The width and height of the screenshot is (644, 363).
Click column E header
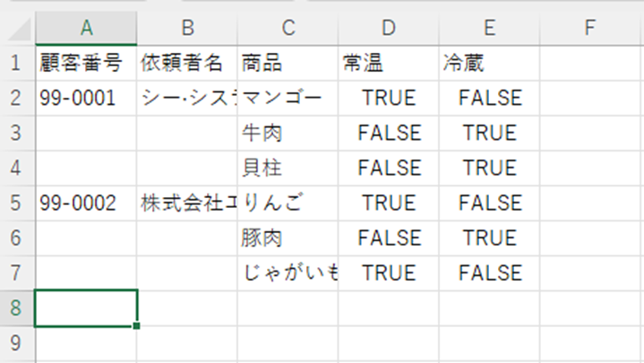(x=489, y=28)
